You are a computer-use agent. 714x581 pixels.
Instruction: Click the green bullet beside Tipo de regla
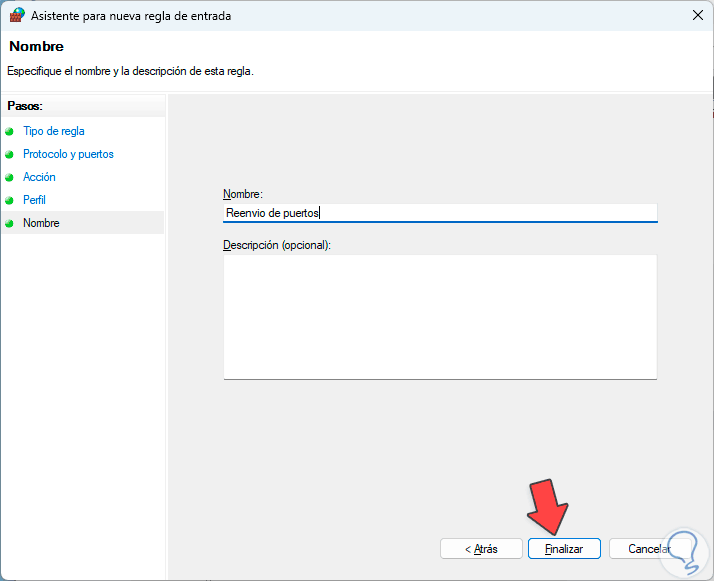coord(10,131)
